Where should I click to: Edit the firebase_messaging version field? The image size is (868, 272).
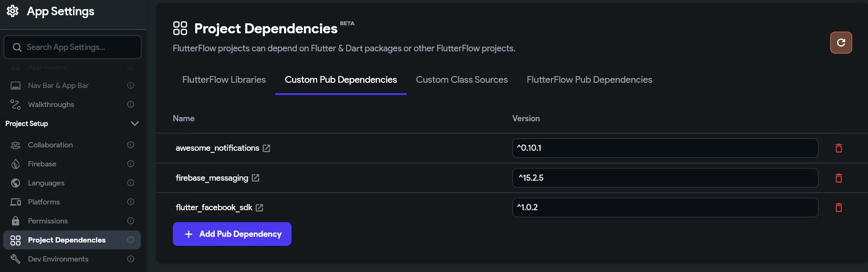click(x=665, y=178)
